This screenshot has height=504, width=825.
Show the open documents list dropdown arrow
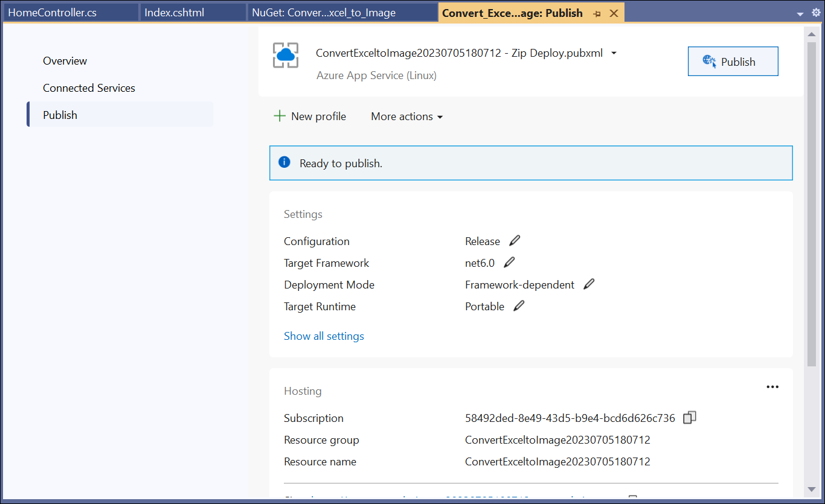pyautogui.click(x=800, y=14)
